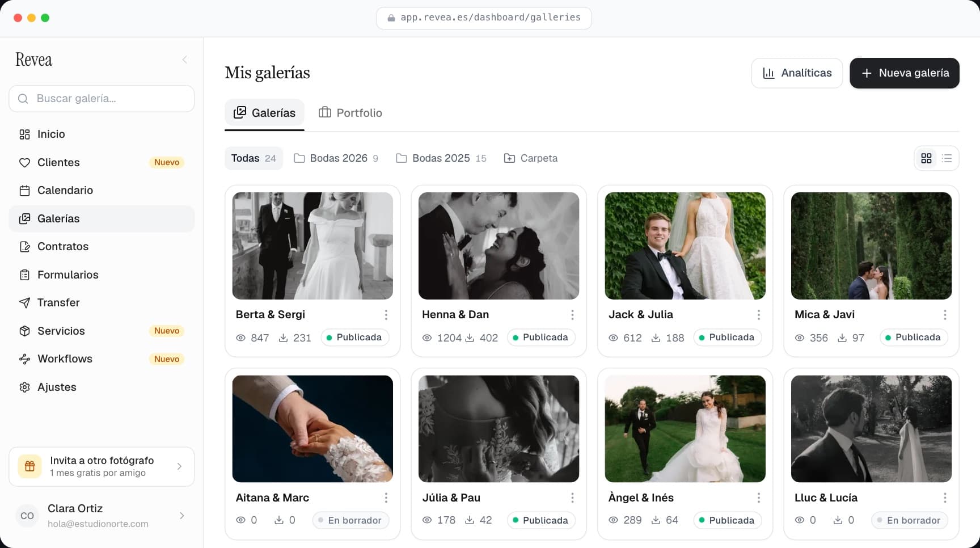This screenshot has height=548, width=980.
Task: Click the gift icon in invite banner
Action: pyautogui.click(x=29, y=466)
